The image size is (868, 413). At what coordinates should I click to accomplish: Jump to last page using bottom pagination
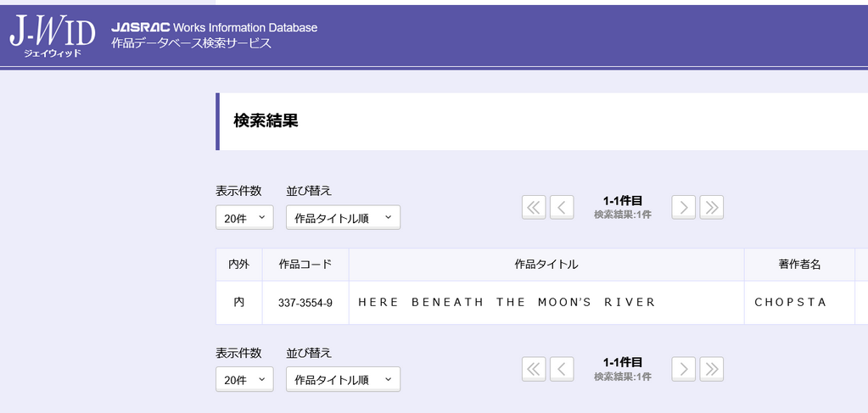pyautogui.click(x=712, y=368)
